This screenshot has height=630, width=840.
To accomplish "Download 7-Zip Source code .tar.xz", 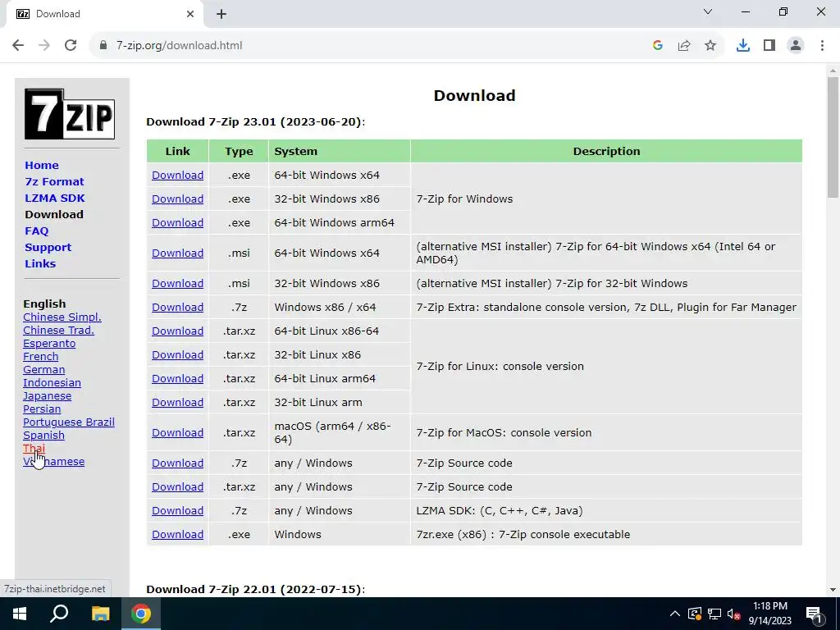I will pyautogui.click(x=177, y=487).
